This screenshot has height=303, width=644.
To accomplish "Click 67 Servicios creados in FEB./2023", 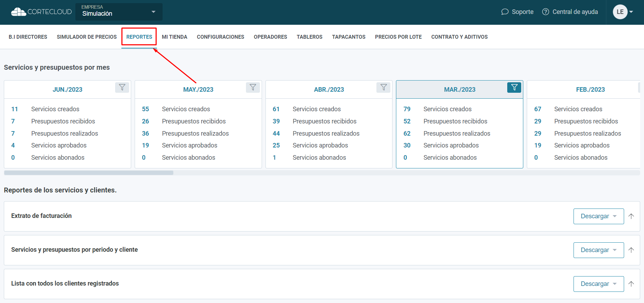I will point(568,109).
